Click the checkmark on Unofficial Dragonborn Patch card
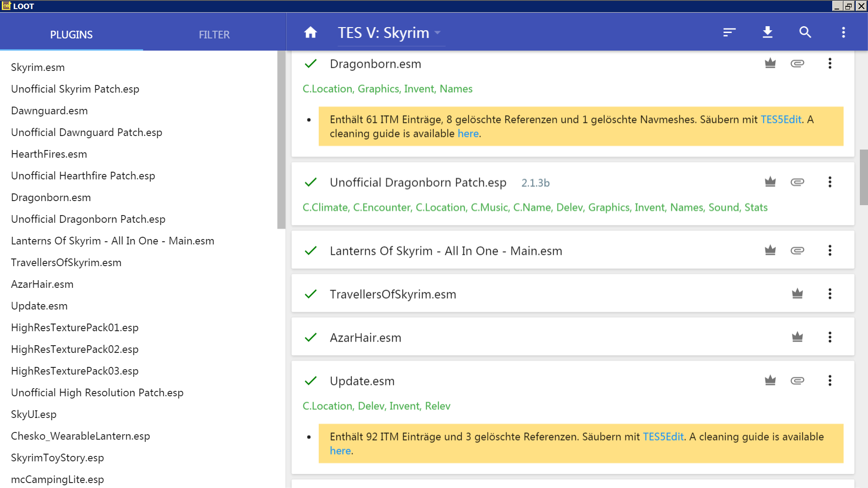868x488 pixels. [311, 183]
